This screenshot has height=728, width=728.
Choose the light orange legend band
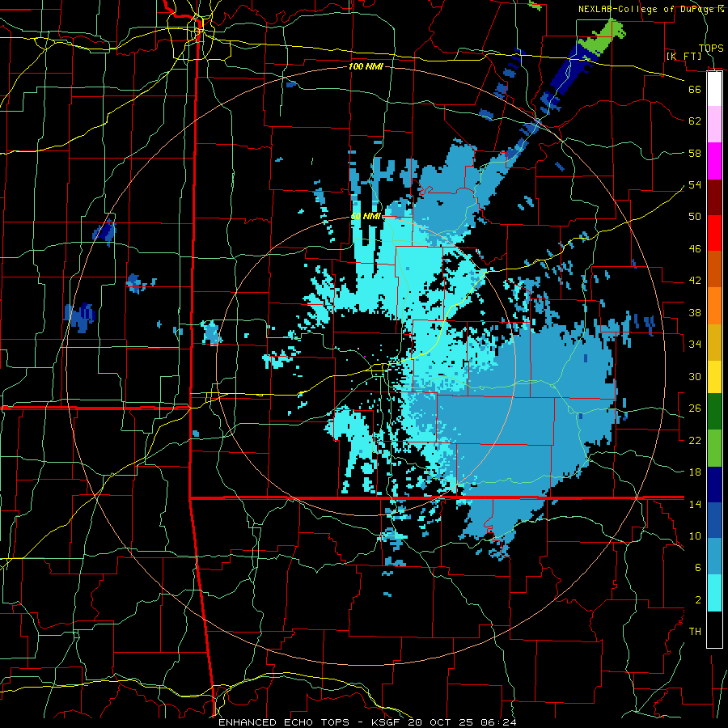(x=714, y=306)
